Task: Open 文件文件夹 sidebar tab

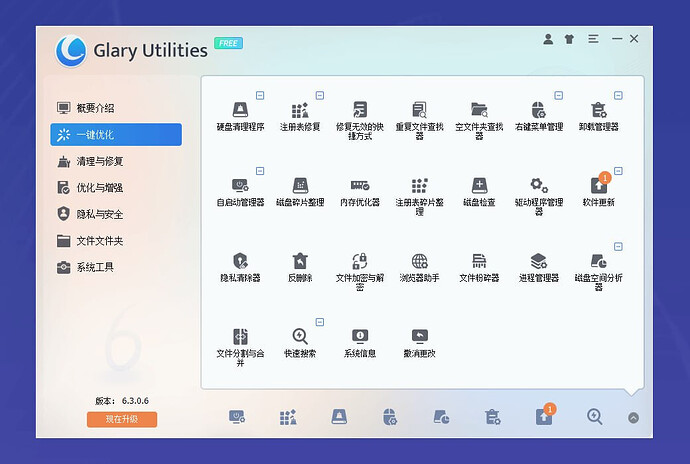Action: click(116, 241)
